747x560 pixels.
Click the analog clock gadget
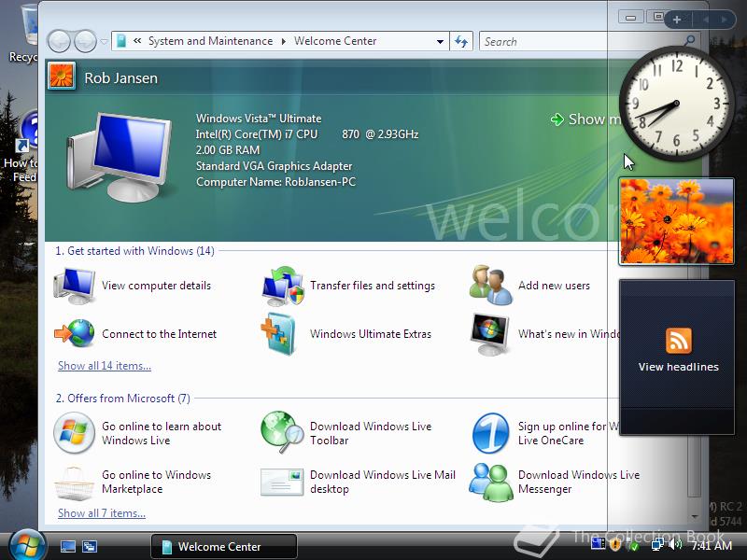click(x=676, y=104)
